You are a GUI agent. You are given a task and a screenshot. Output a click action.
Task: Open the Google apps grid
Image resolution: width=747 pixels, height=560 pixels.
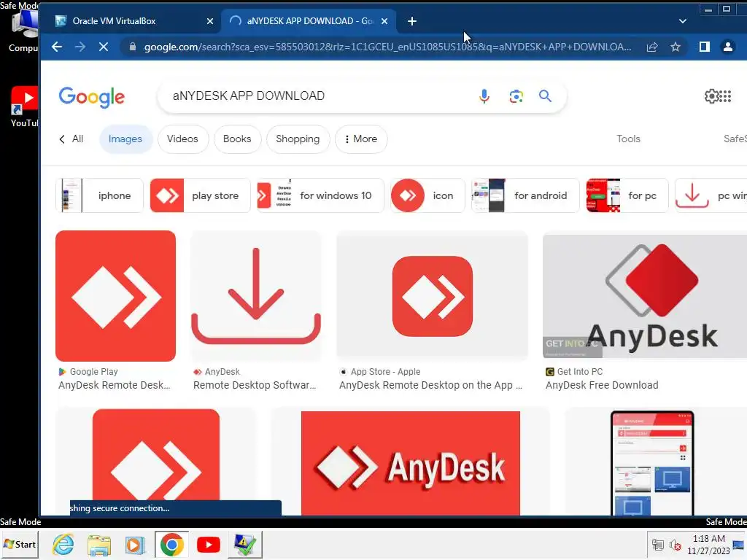(725, 96)
